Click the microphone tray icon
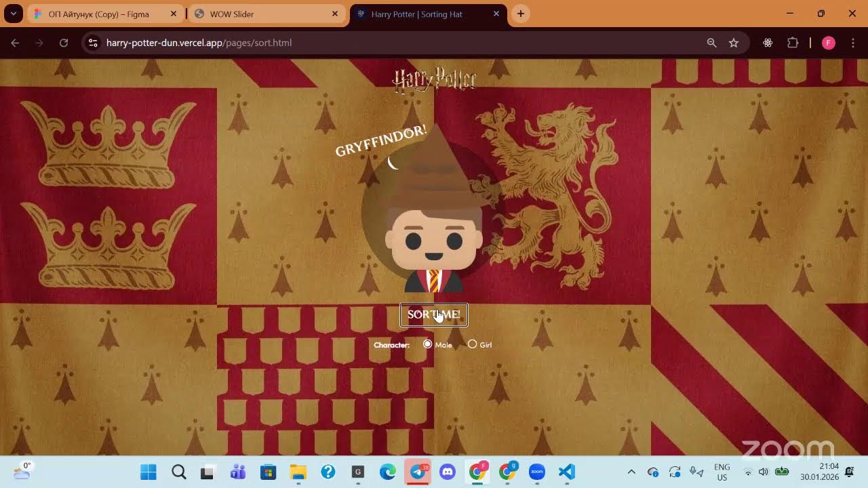 (696, 472)
